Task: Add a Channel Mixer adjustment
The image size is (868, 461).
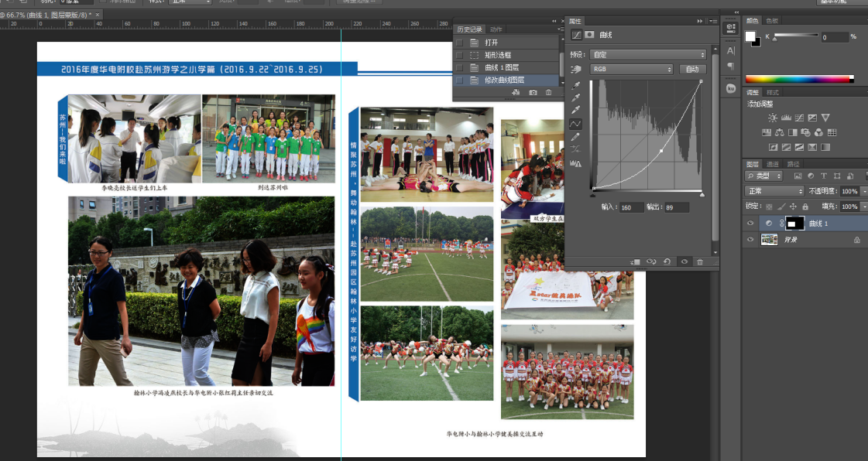Action: pyautogui.click(x=818, y=132)
